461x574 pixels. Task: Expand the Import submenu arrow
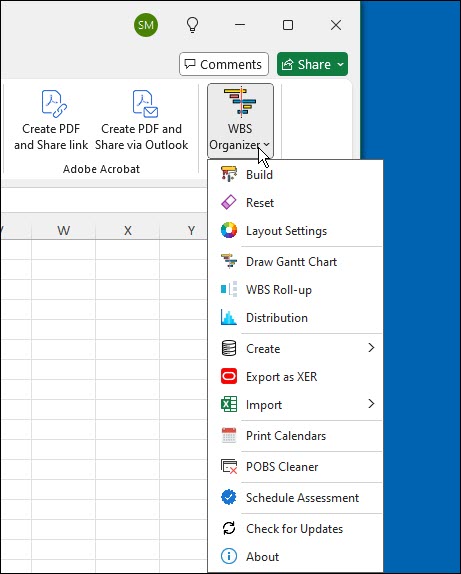click(371, 404)
